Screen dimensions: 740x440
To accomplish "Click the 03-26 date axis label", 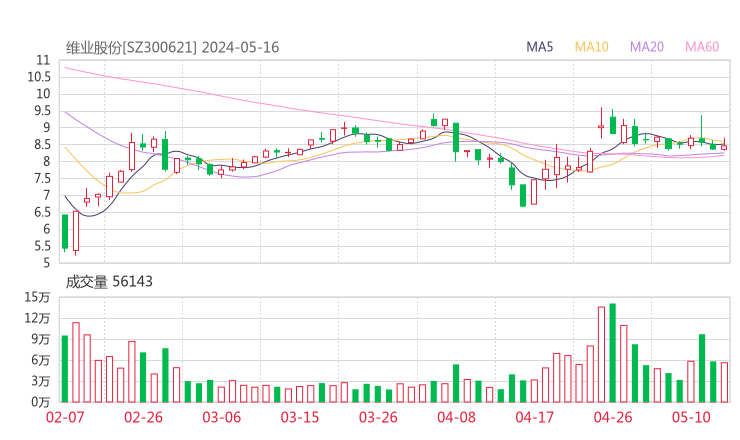I will [378, 417].
